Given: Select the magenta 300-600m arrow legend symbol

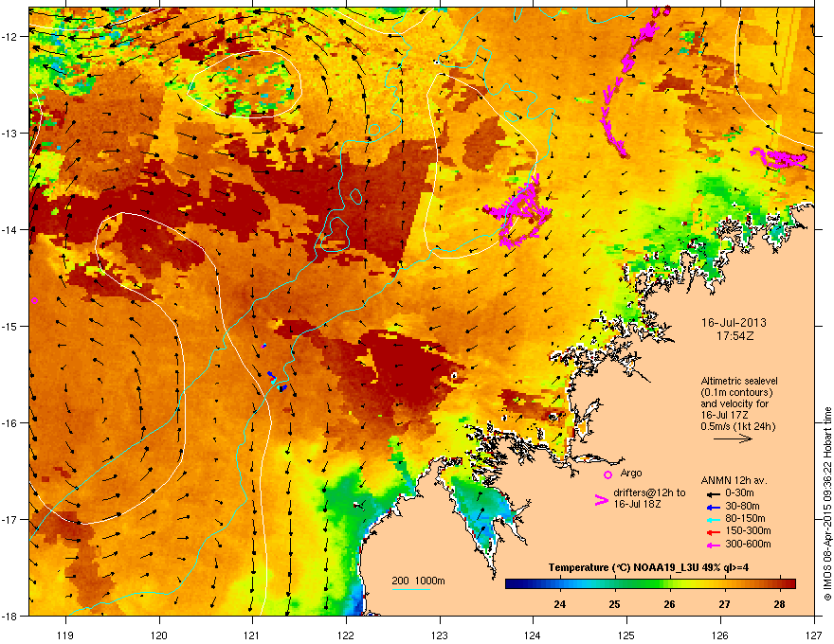Looking at the screenshot, I should point(712,545).
